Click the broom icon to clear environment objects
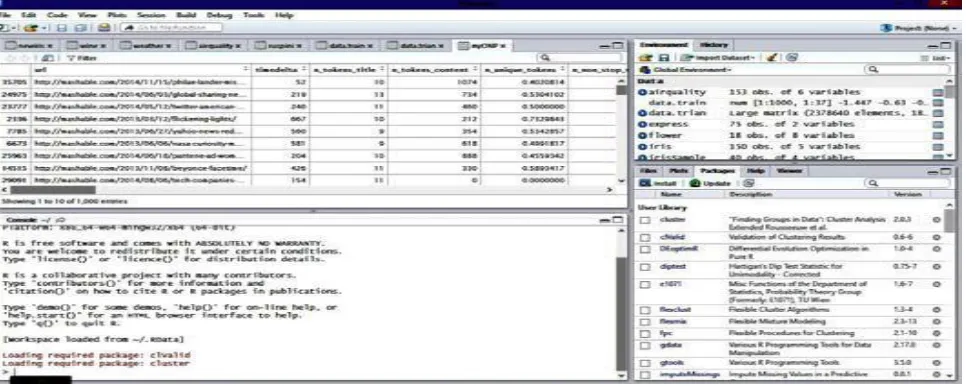Viewport: 966px width, 386px height. (x=771, y=57)
